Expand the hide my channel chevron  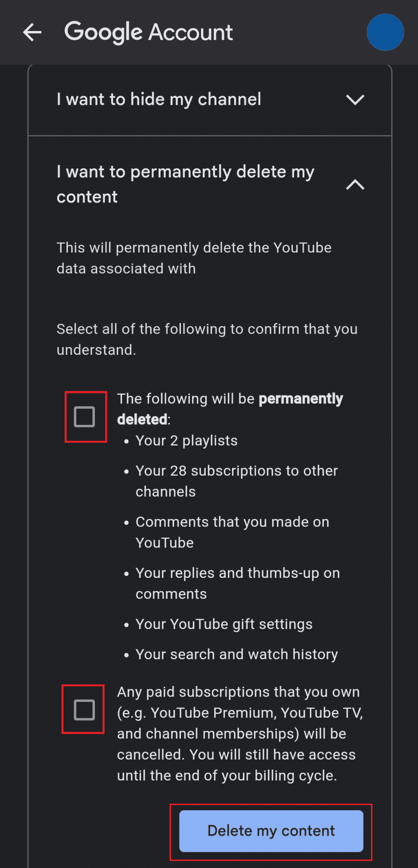coord(355,100)
